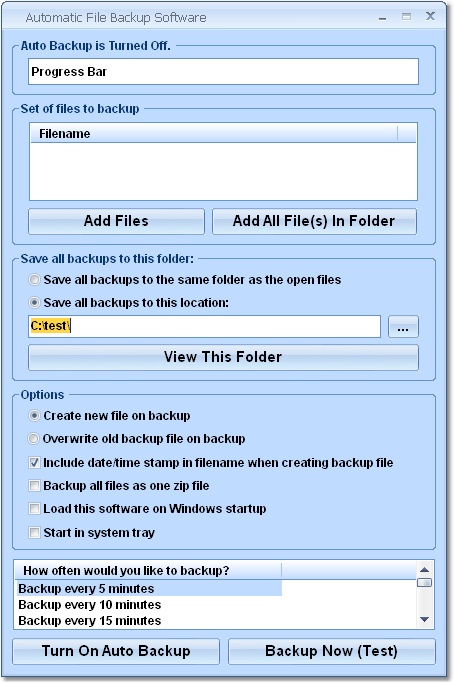454x684 pixels.
Task: Pick Backup every 15 minutes interval
Action: pos(149,620)
